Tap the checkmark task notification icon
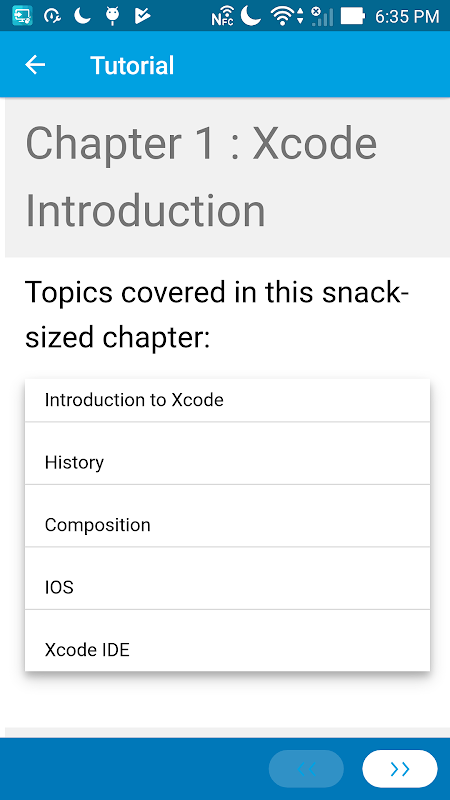 click(143, 16)
